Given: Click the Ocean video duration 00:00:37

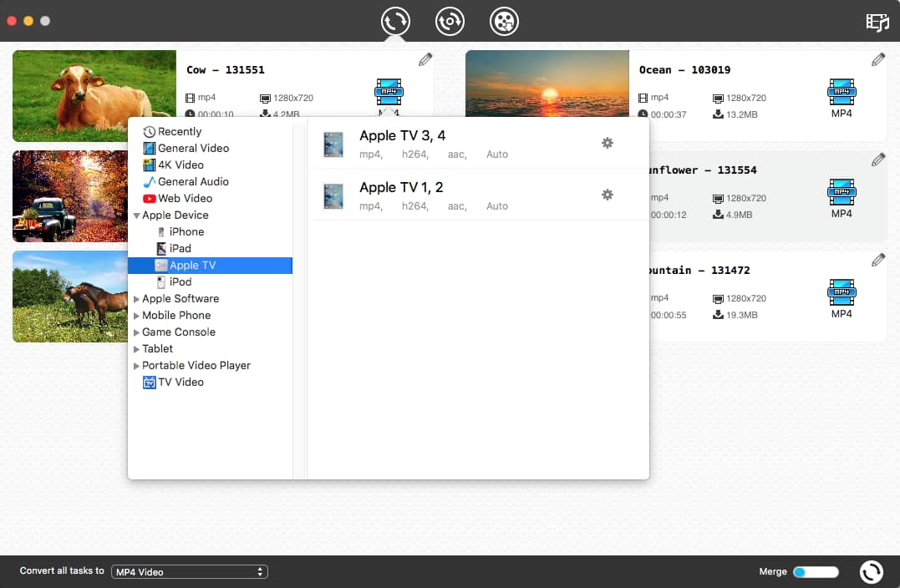Looking at the screenshot, I should tap(669, 114).
